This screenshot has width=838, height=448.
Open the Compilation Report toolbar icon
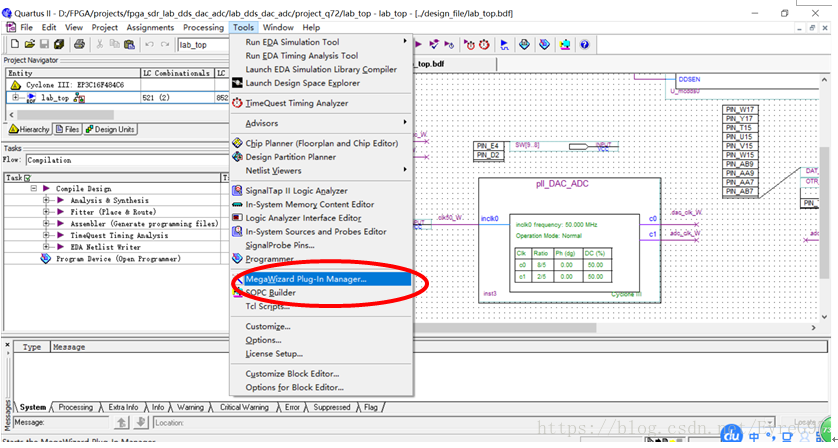[524, 44]
